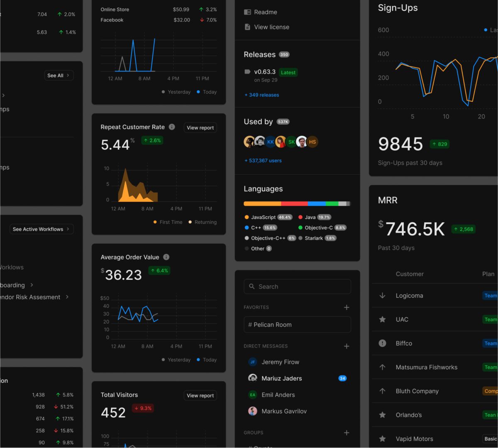Click View report on Repeat Customer Rate

pyautogui.click(x=200, y=128)
